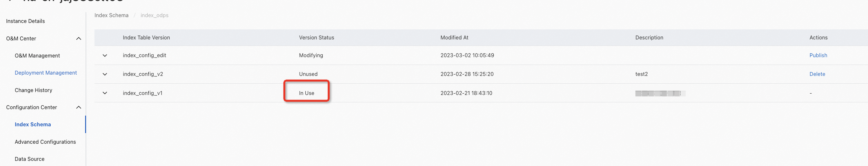
Task: Open Advanced Configurations page
Action: 45,142
